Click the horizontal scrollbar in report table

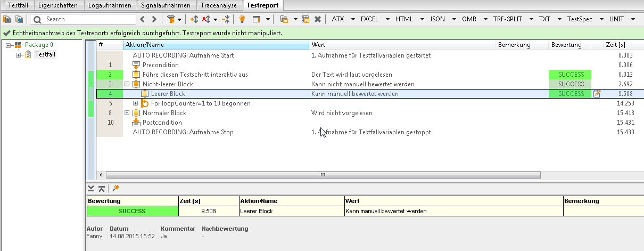(323, 175)
